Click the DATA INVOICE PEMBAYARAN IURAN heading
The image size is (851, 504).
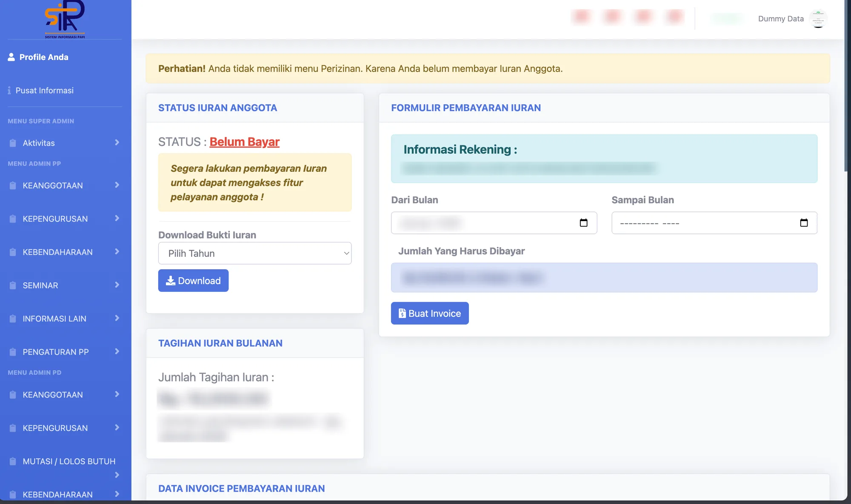(242, 489)
